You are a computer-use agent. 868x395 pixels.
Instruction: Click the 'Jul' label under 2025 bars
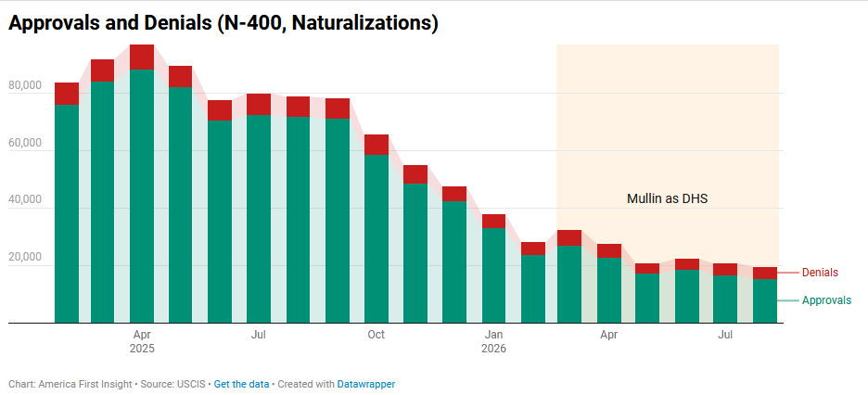(259, 335)
